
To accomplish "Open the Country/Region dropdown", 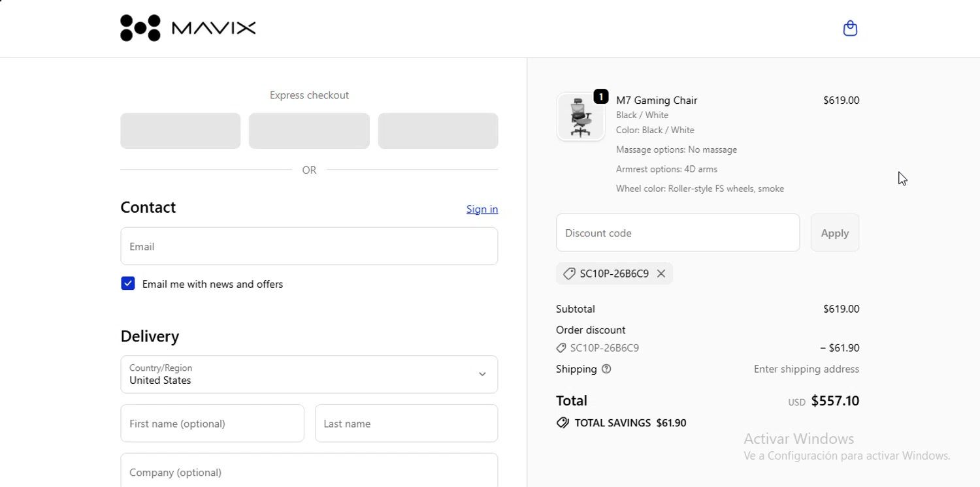I will tap(309, 375).
